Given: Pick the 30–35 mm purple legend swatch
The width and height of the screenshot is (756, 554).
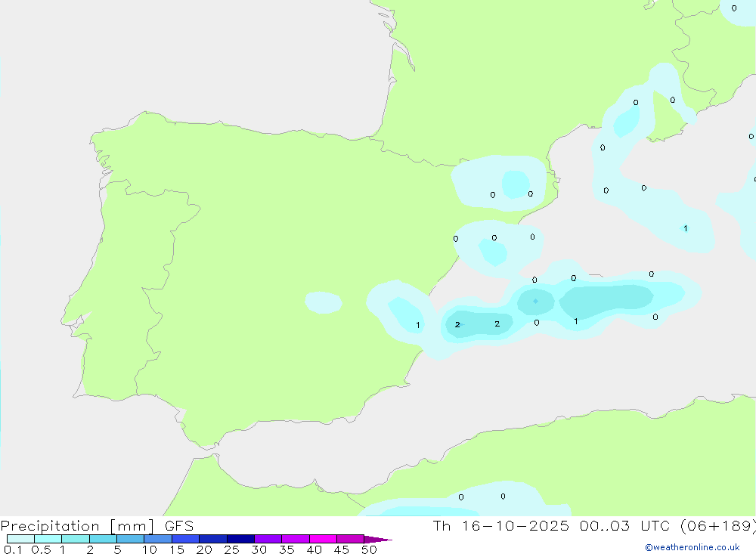Looking at the screenshot, I should click(268, 539).
